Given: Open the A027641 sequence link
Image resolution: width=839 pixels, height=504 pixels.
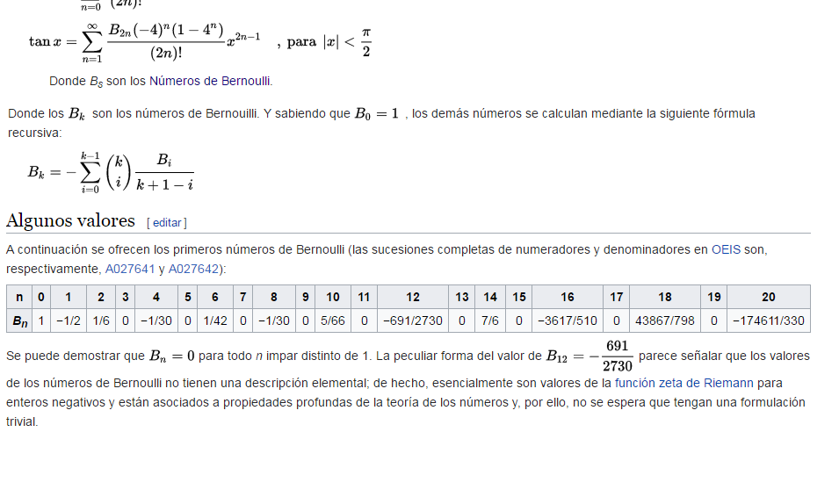Looking at the screenshot, I should pyautogui.click(x=130, y=269).
